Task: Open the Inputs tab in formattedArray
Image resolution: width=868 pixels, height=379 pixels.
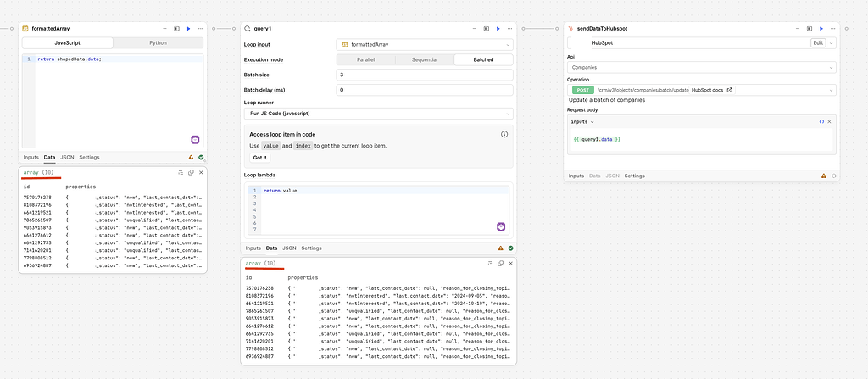Action: 31,158
